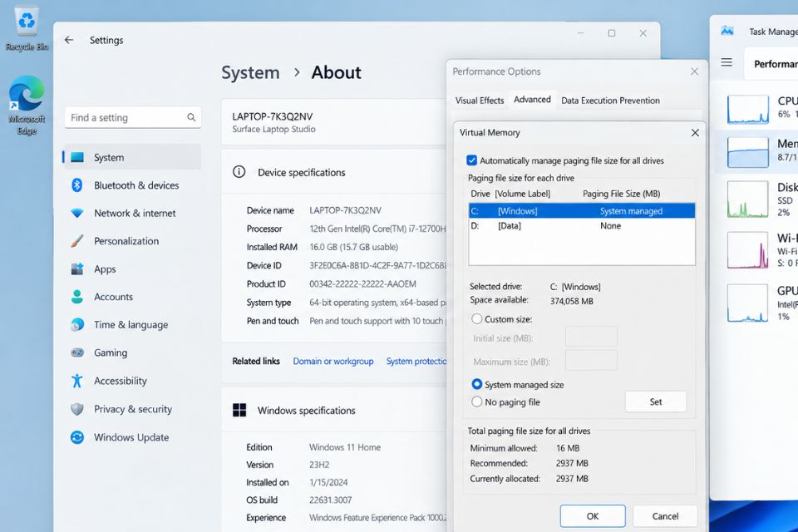Open Microsoft Edge desktop shortcut
Viewport: 798px width, 532px height.
tap(27, 106)
